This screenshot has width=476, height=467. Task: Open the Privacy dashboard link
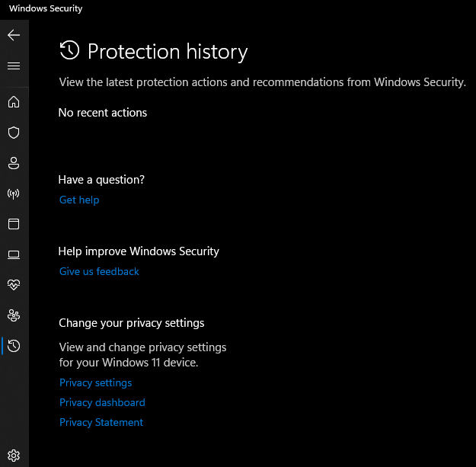(x=102, y=403)
